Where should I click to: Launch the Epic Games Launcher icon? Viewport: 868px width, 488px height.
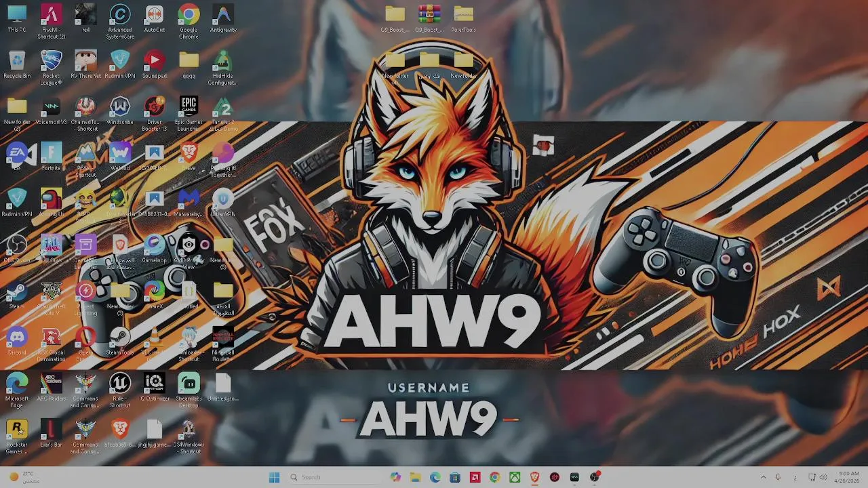point(189,114)
